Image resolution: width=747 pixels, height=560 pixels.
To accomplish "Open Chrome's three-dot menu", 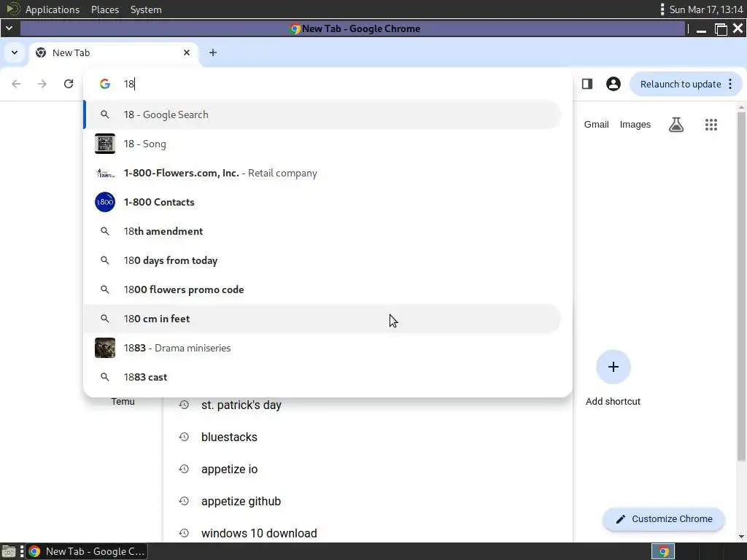I will click(x=730, y=85).
